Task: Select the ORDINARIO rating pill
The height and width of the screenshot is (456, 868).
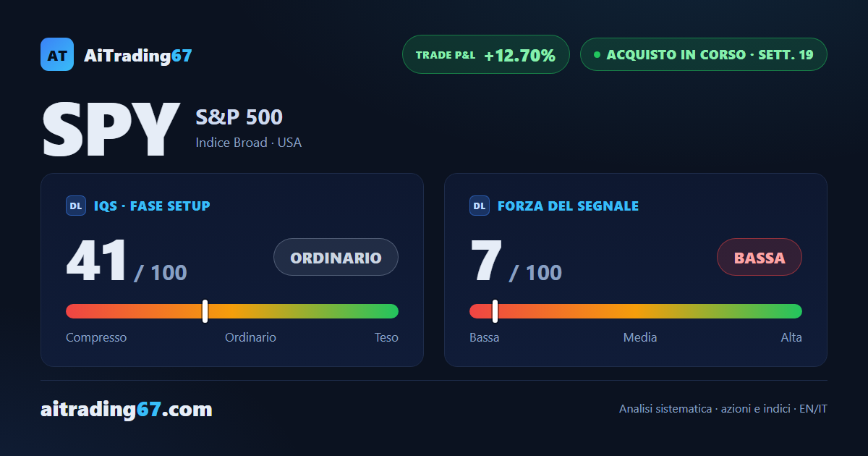Action: tap(336, 257)
